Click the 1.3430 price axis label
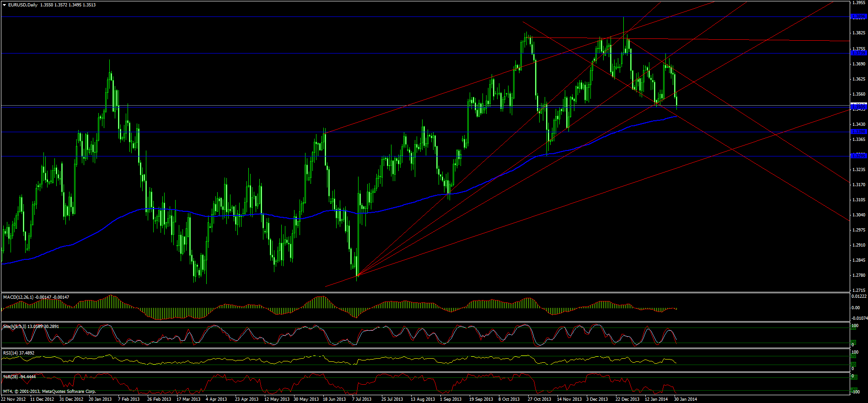Screen dimensions: 868x403 click(x=859, y=124)
